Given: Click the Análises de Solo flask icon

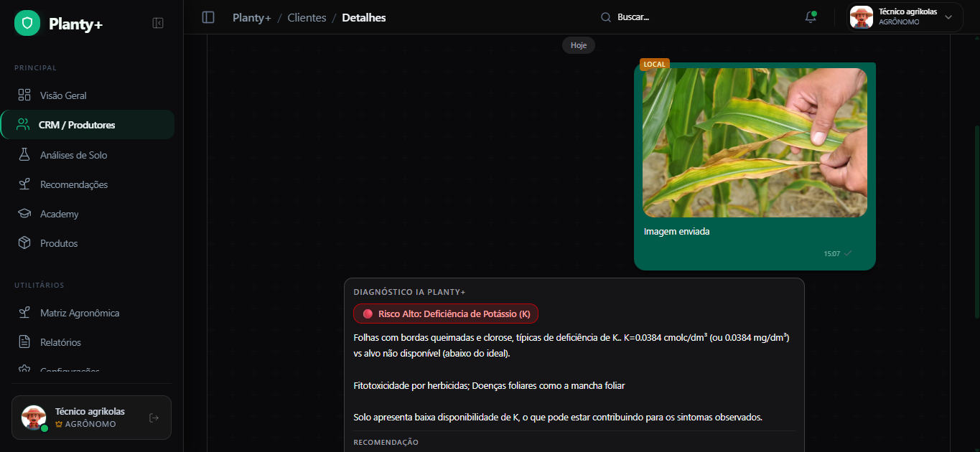Looking at the screenshot, I should (x=24, y=155).
